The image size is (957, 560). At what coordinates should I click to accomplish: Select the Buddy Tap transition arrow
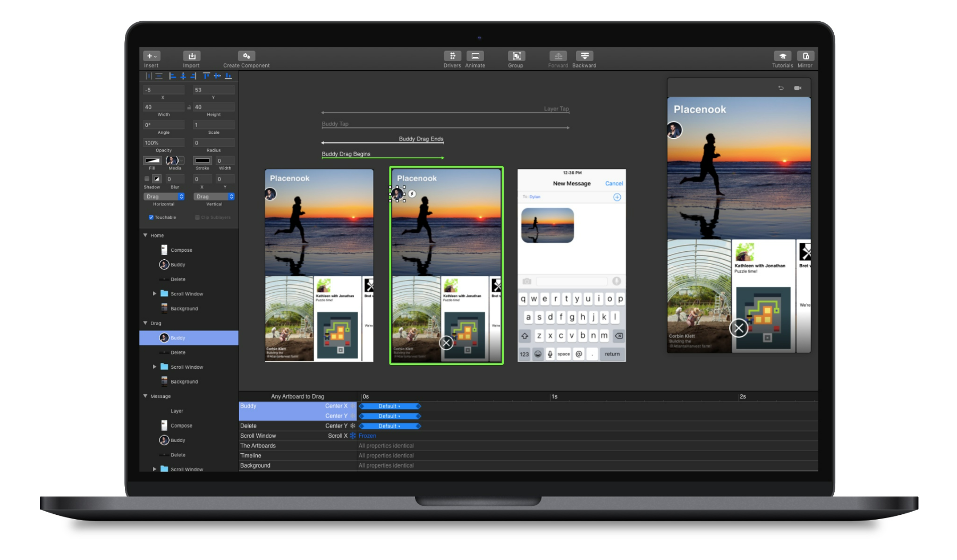coord(445,127)
